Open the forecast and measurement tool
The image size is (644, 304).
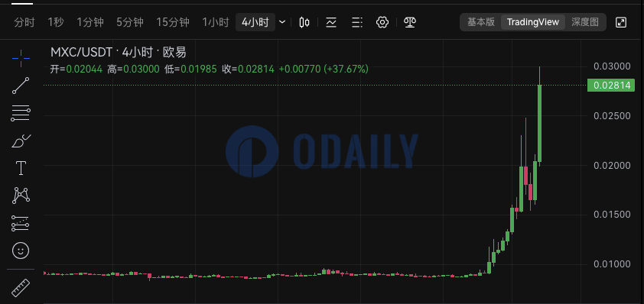pos(21,223)
